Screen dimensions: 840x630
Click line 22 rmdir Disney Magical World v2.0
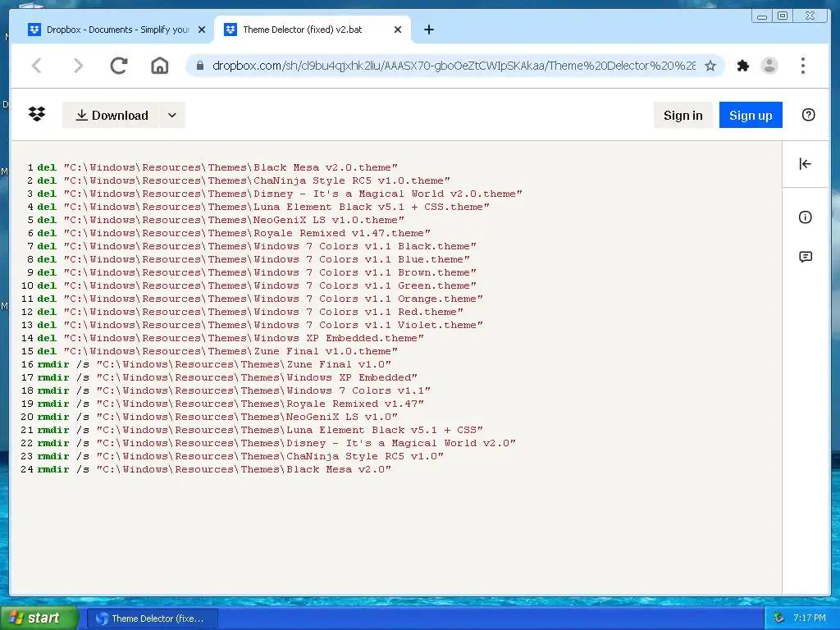coord(276,443)
